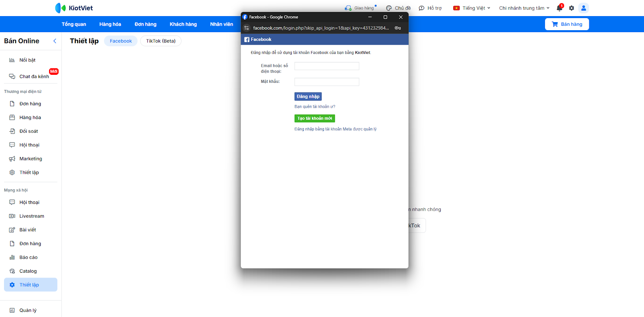Open Thiết lập under Thương mại điện tử

(31, 172)
